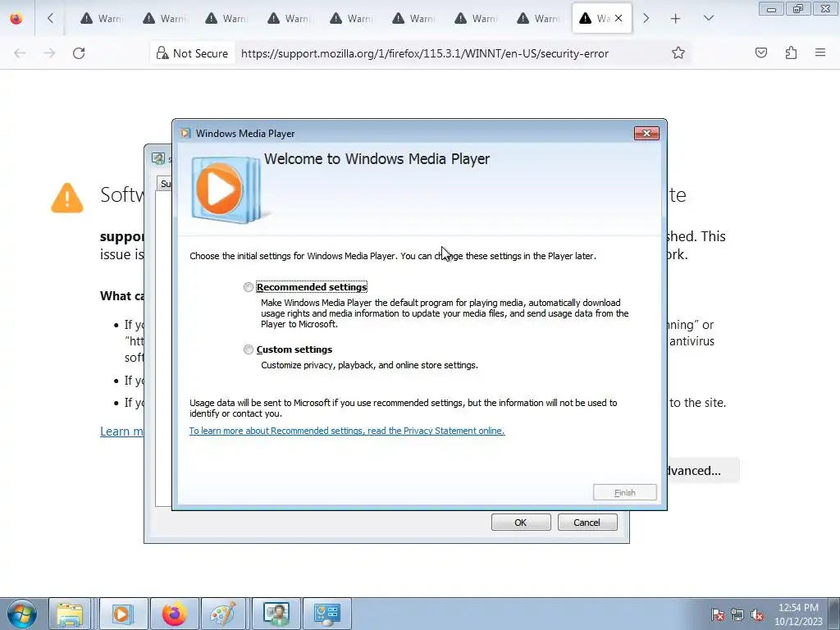The width and height of the screenshot is (840, 630).
Task: Open the Extensions puzzle icon
Action: tap(791, 52)
